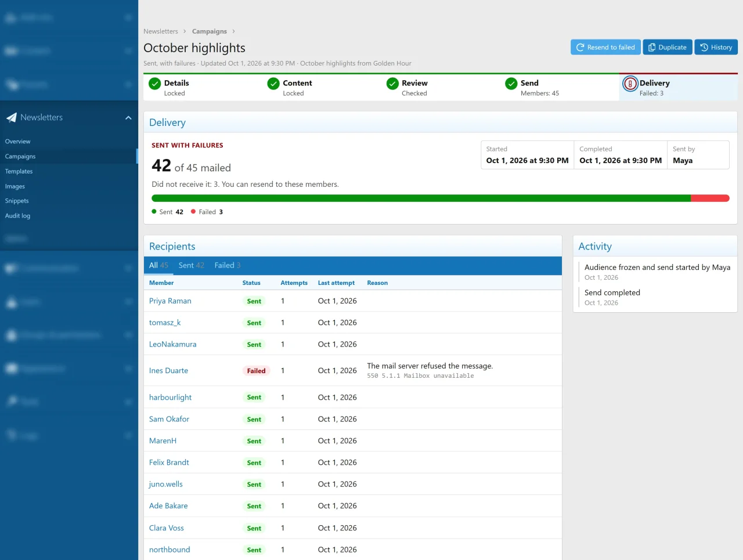Click the green check on Content step

point(273,84)
